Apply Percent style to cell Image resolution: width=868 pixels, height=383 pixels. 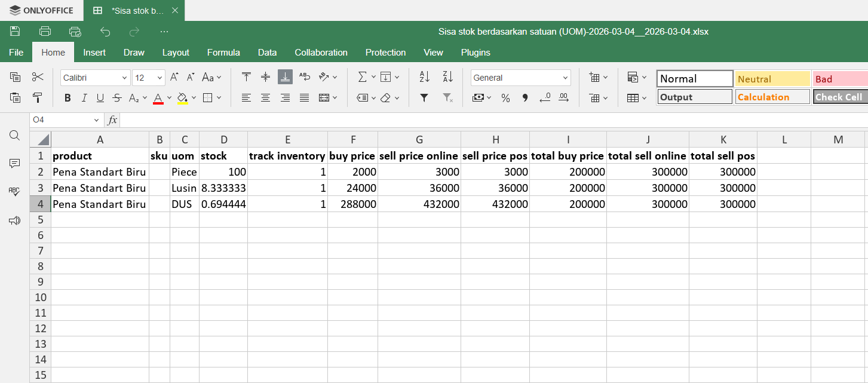[x=505, y=97]
